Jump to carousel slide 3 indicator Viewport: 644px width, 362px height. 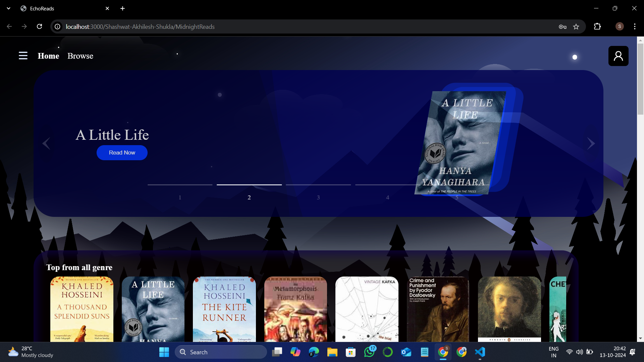coord(318,185)
